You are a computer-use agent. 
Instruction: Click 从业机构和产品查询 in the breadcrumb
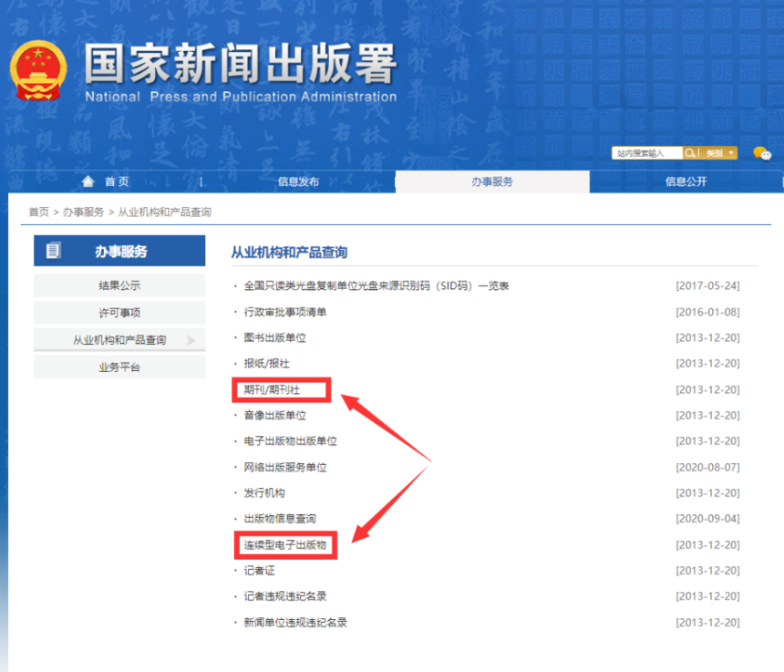tap(164, 212)
